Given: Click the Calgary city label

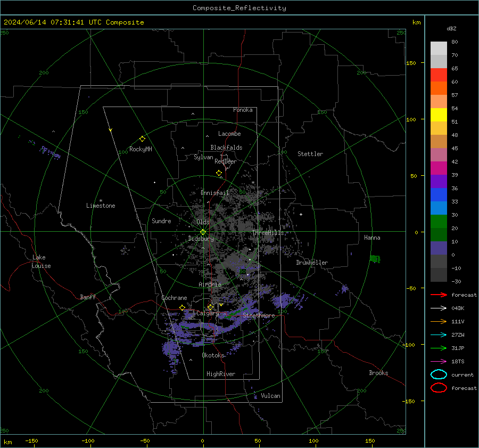Looking at the screenshot, I should tap(208, 313).
